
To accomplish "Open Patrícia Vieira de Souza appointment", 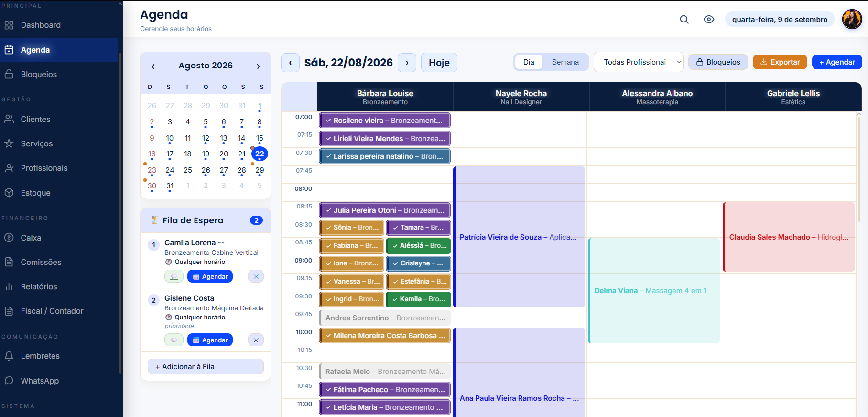I will [520, 237].
